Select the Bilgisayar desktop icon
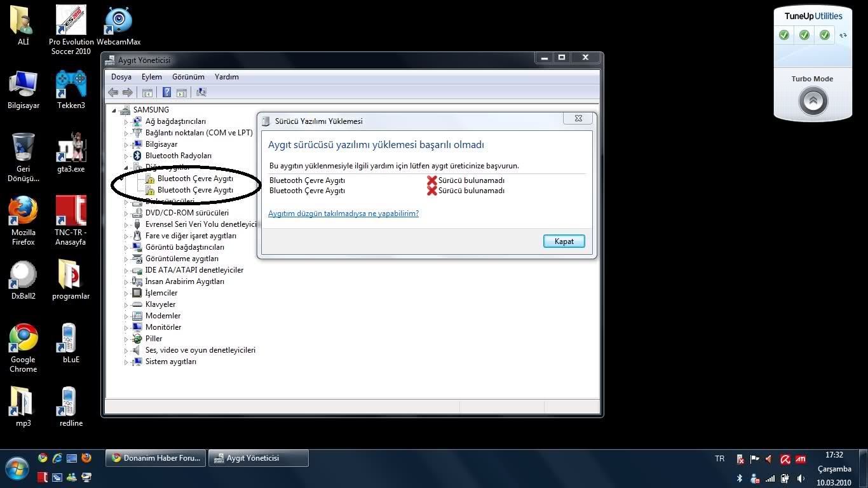The height and width of the screenshot is (488, 868). click(24, 90)
